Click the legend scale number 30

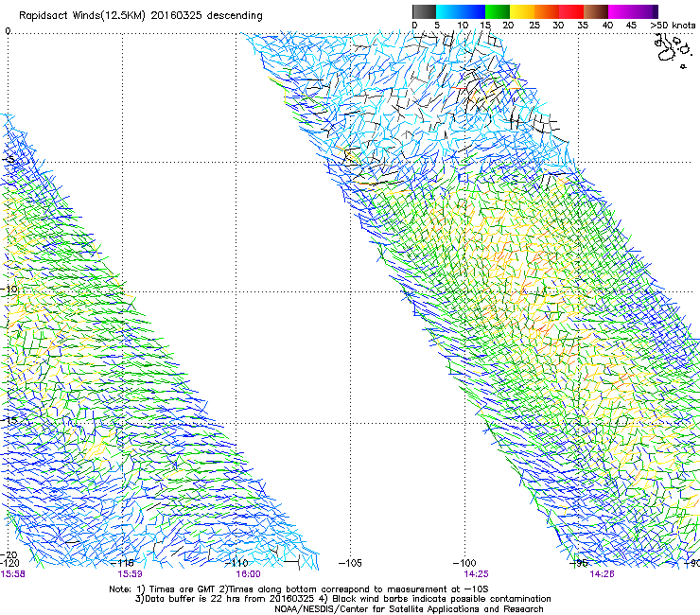[x=558, y=26]
